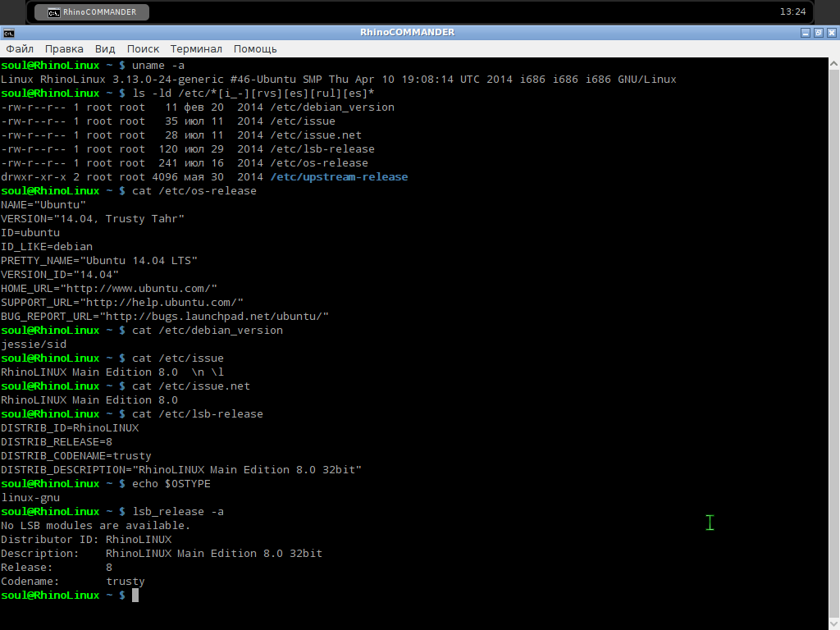Click the 'cat /etc/os-release' command

pos(194,190)
